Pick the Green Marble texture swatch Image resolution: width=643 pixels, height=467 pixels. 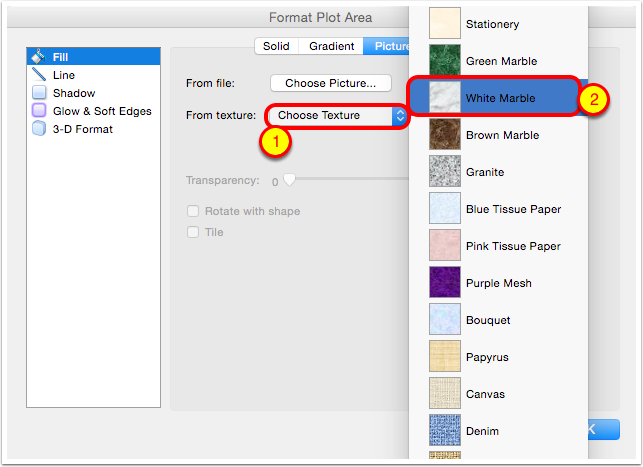pos(445,61)
